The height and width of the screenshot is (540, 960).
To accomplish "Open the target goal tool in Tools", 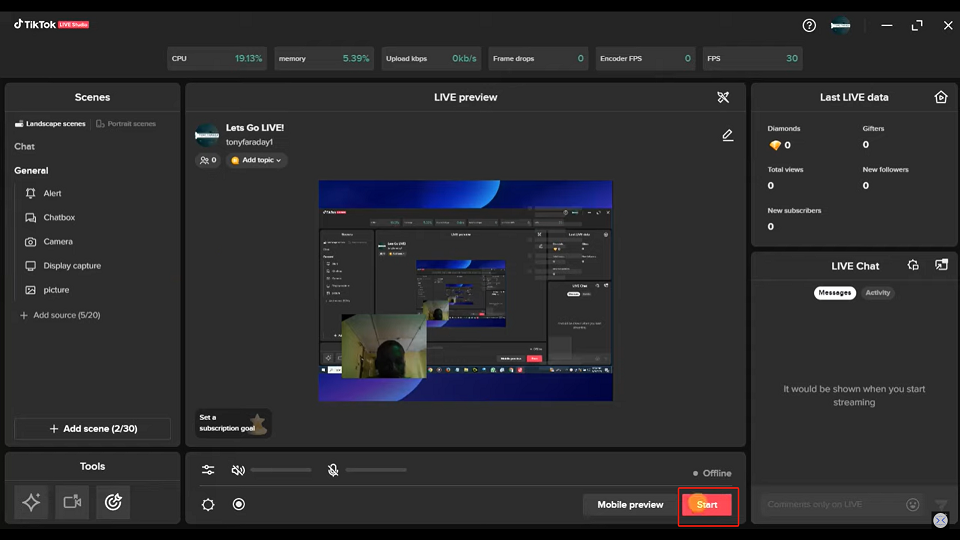I will [x=113, y=502].
